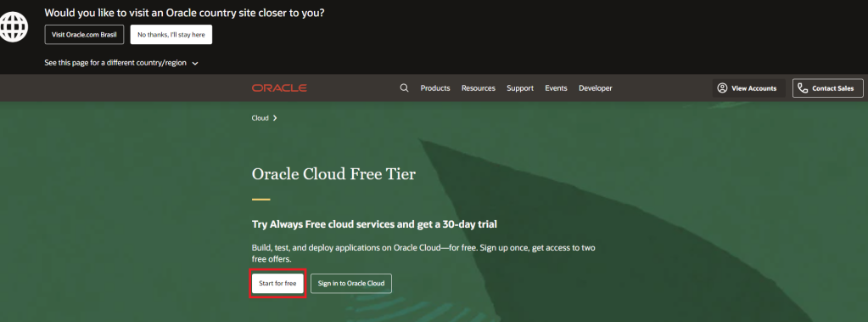Screen dimensions: 868x322
Task: Click the phone icon in Contact Sales
Action: [803, 88]
